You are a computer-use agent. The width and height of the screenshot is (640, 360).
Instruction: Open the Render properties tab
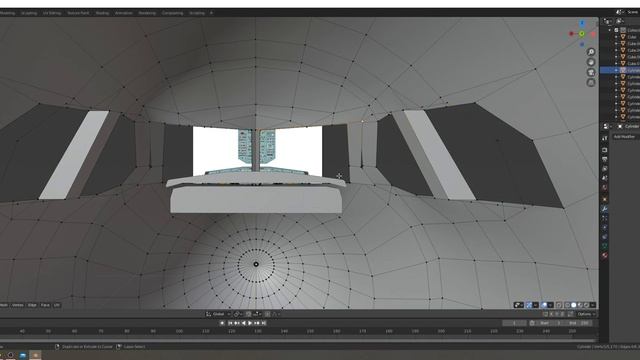click(x=604, y=150)
